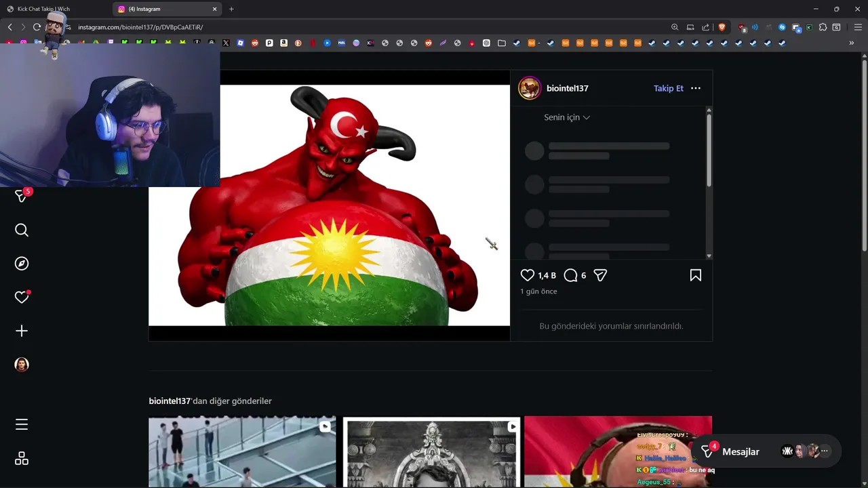Open comments via the speech bubble icon
The width and height of the screenshot is (868, 488).
coord(571,275)
